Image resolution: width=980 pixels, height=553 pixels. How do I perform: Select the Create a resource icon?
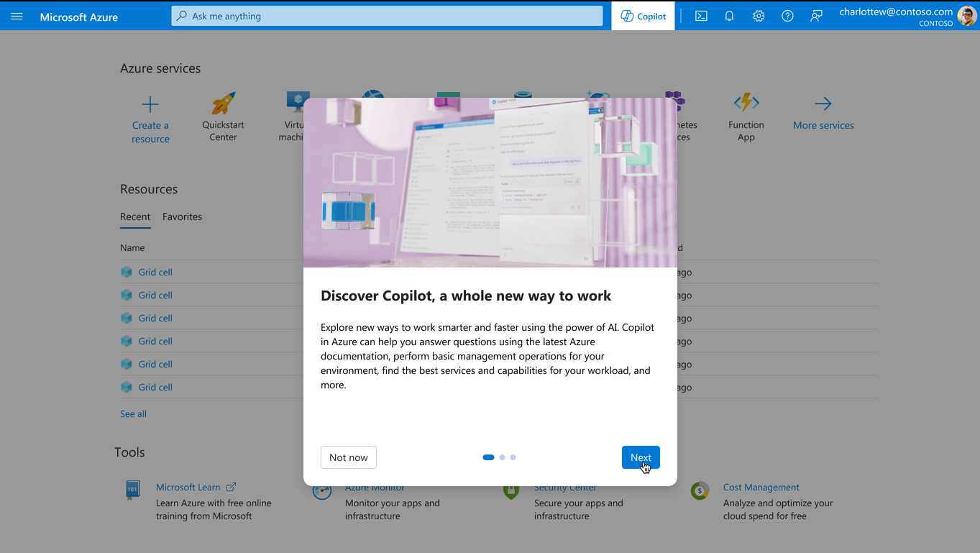tap(150, 106)
